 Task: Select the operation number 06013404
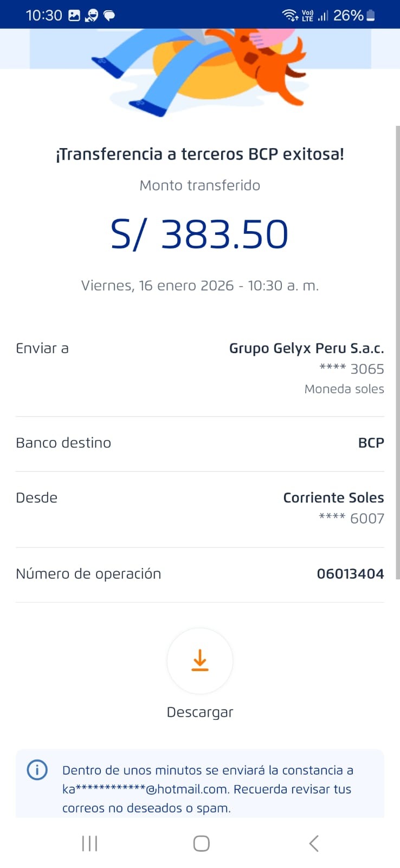[x=350, y=574]
